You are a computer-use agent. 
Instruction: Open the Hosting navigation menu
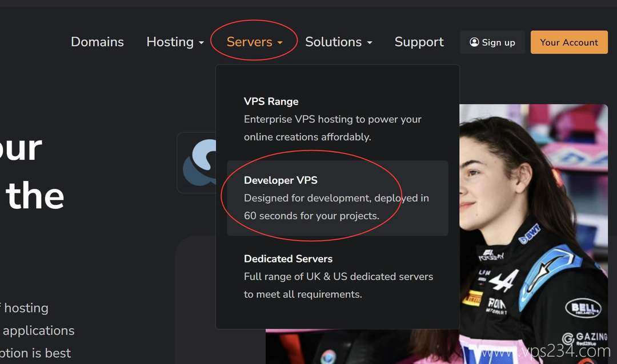pyautogui.click(x=170, y=42)
